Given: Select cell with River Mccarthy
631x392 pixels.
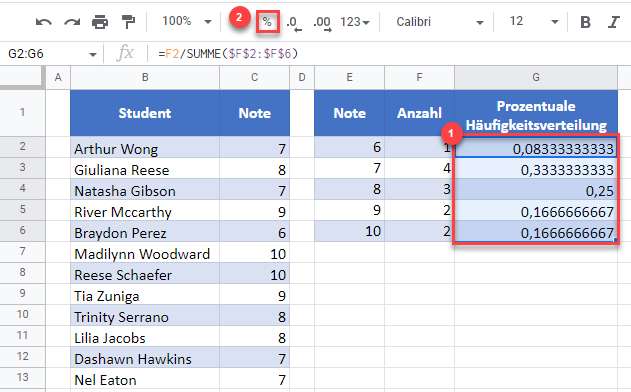Looking at the screenshot, I should pos(145,210).
